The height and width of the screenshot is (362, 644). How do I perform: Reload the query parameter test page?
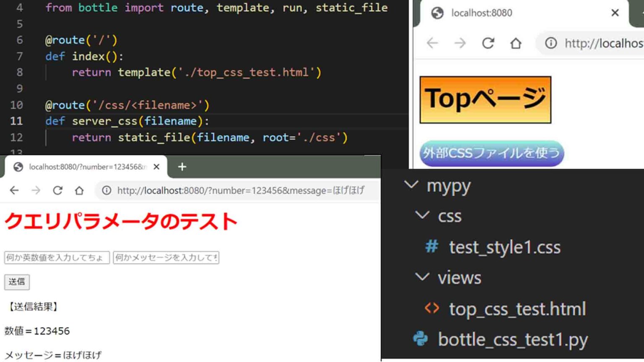coord(57,191)
